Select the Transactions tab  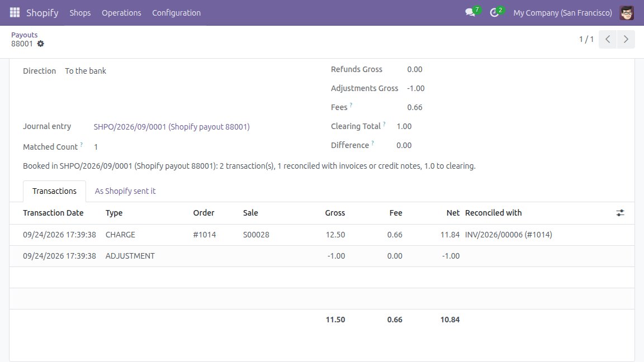point(54,191)
